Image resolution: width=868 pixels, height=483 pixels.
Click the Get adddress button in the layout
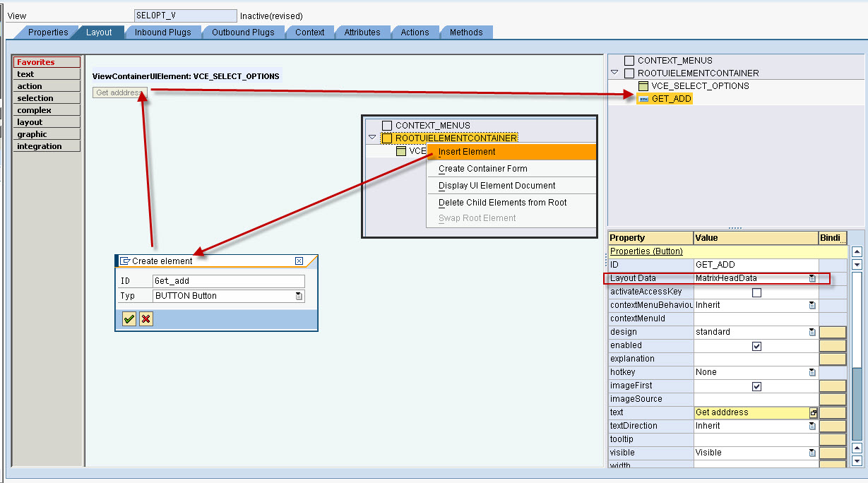click(x=119, y=92)
